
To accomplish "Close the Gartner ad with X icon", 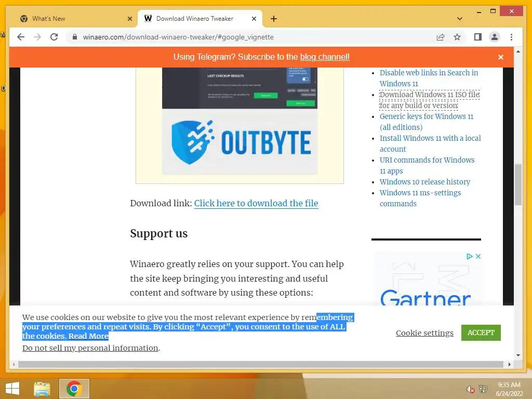I will tap(478, 256).
